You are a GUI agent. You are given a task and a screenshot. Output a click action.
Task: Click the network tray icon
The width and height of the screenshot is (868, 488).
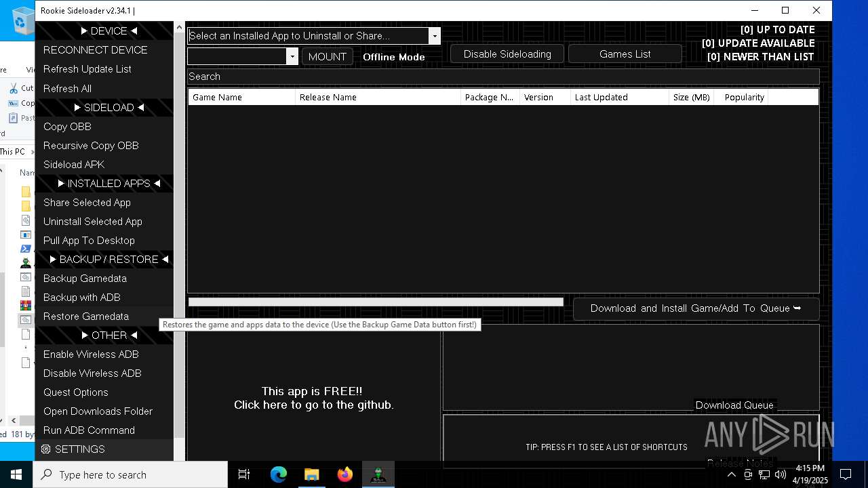(764, 474)
